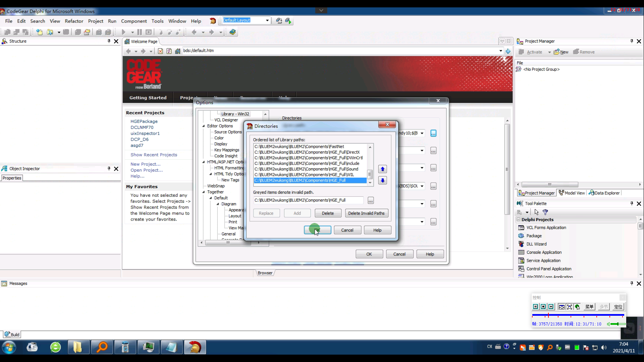
Task: Click OK in the Options dialog
Action: (x=369, y=254)
